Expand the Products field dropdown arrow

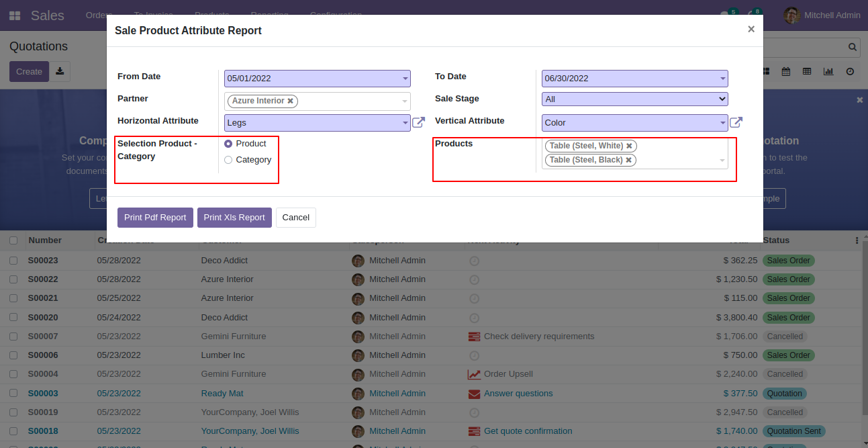click(722, 161)
